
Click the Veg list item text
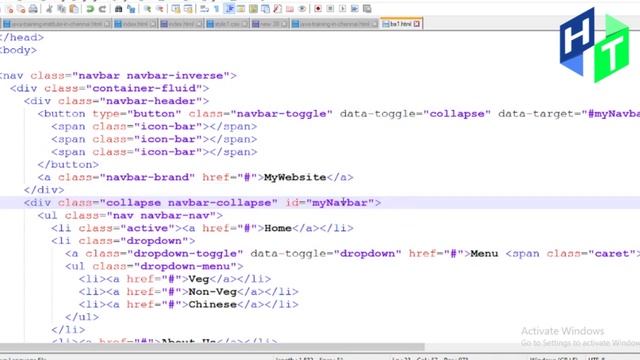click(199, 279)
